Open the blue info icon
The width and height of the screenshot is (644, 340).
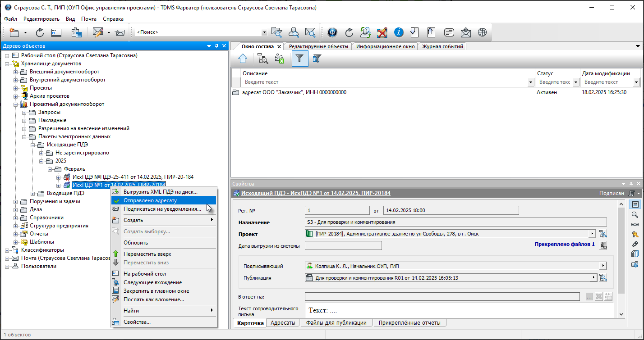(399, 32)
